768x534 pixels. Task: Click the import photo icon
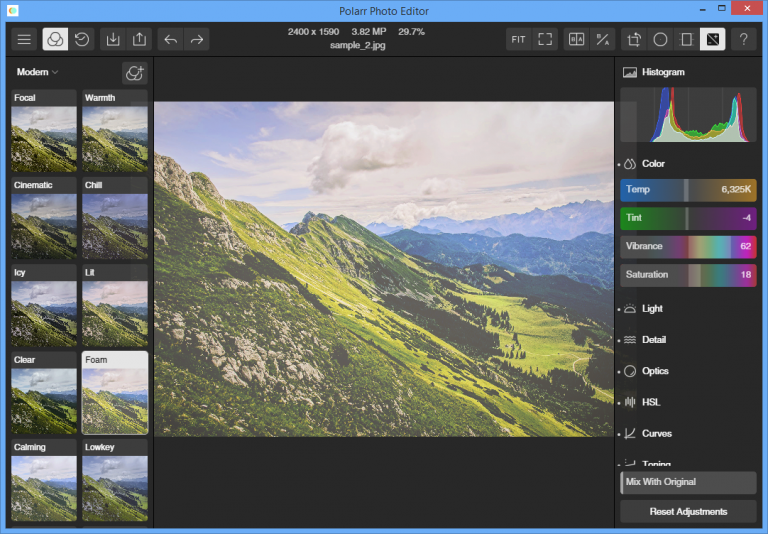(113, 40)
